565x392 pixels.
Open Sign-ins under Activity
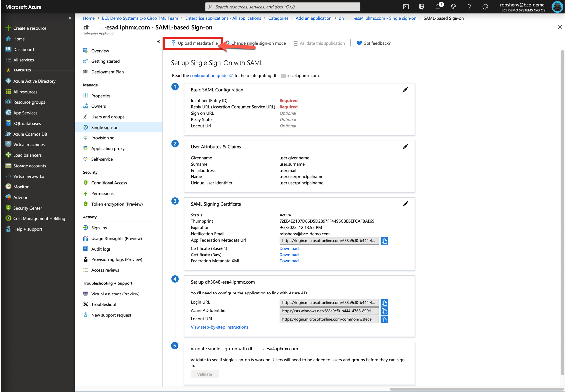pos(99,228)
